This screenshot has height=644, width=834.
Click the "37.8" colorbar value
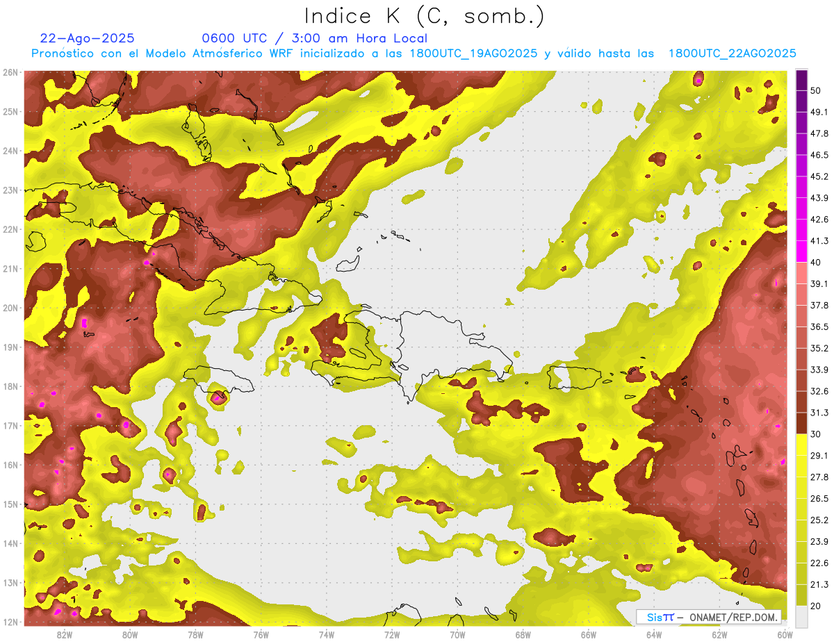[819, 305]
